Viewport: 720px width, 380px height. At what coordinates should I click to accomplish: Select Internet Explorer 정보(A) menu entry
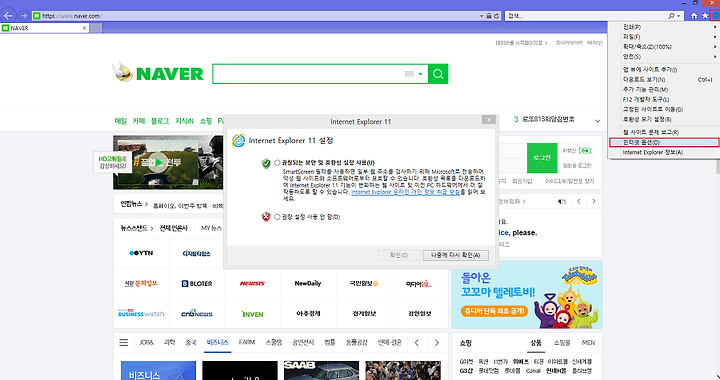664,152
